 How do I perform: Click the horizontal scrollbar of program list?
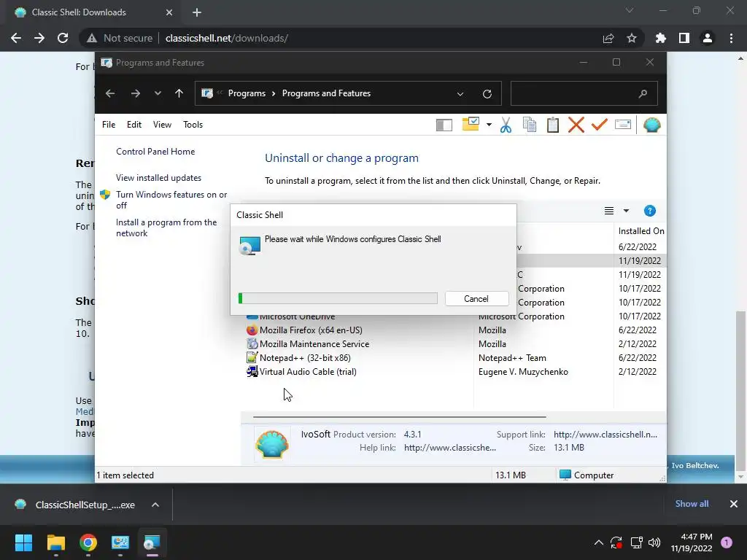(x=399, y=416)
